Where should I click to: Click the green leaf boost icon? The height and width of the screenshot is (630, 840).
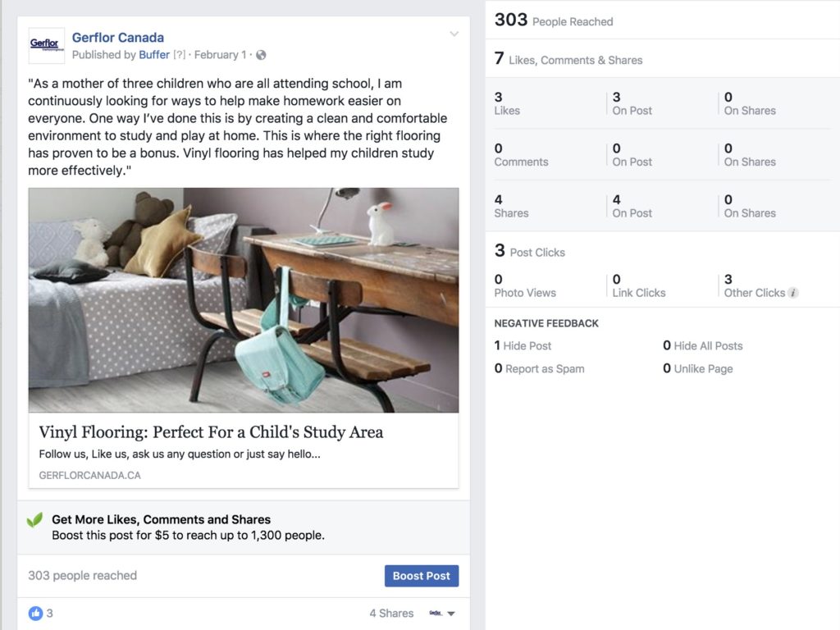click(x=34, y=519)
